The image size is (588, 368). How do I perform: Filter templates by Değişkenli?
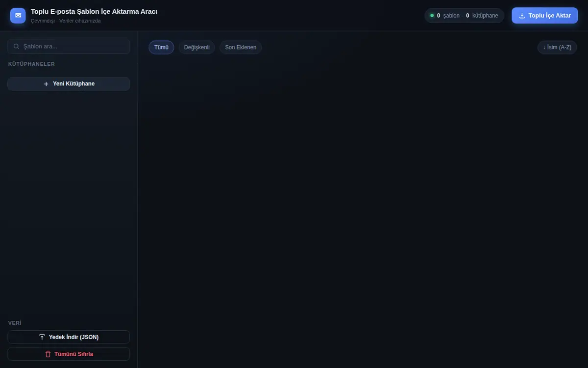(196, 47)
